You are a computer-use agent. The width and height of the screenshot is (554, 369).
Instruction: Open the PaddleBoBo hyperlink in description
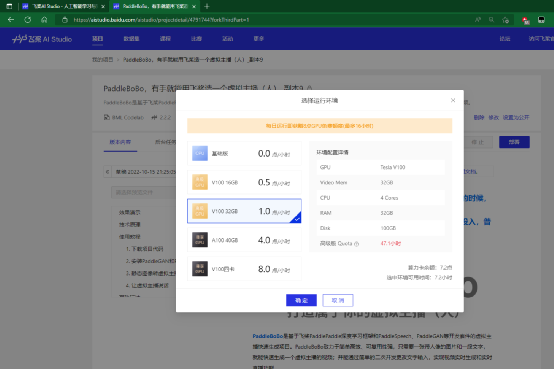click(268, 336)
